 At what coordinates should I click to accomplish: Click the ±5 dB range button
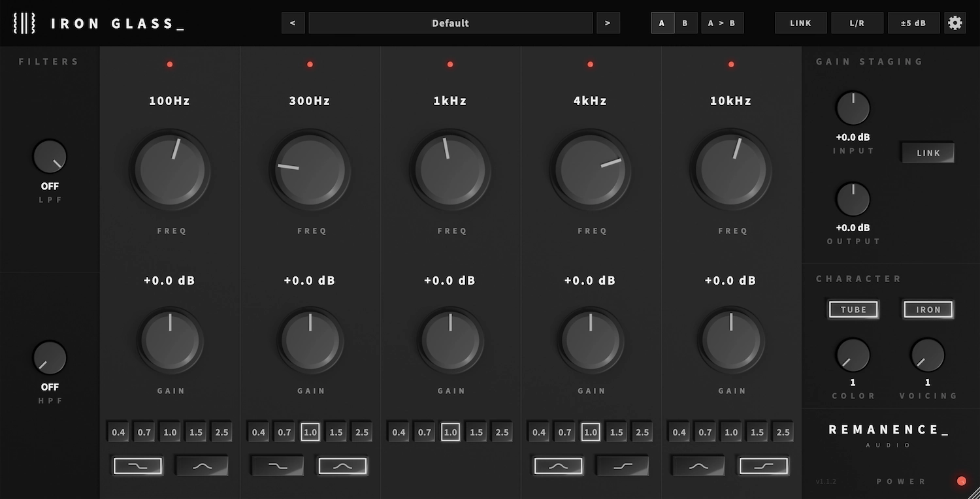[x=913, y=23]
